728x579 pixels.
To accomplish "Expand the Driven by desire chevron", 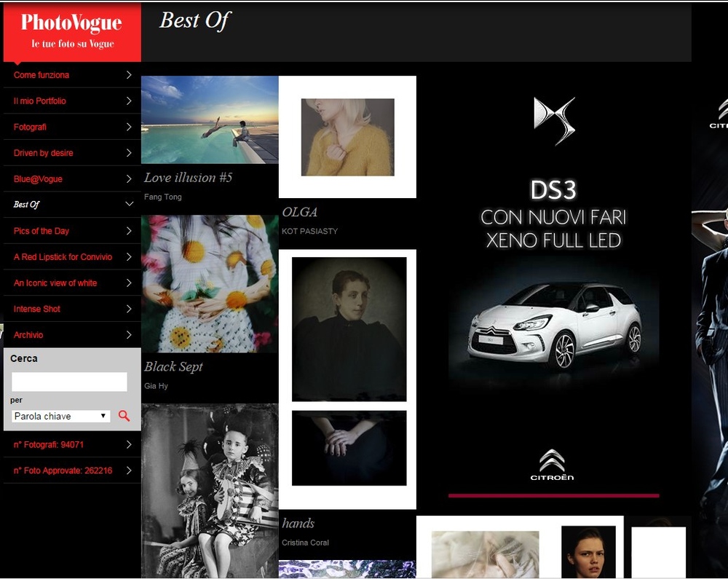I will (x=129, y=153).
